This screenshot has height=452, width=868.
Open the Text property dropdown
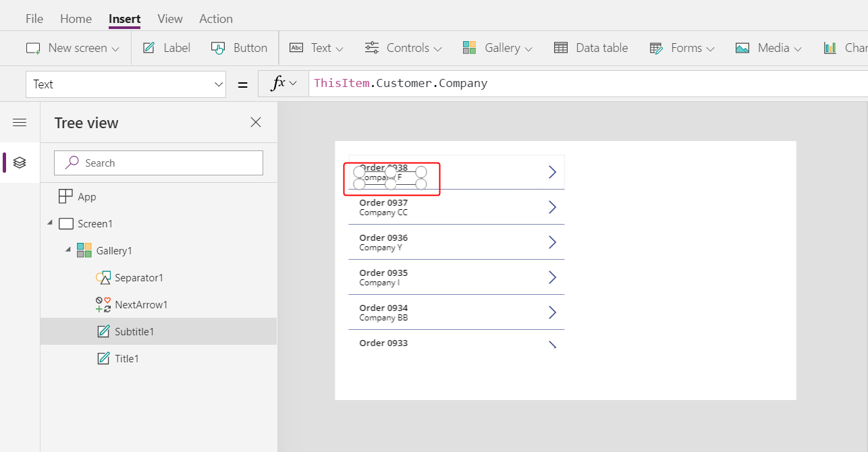(x=126, y=84)
